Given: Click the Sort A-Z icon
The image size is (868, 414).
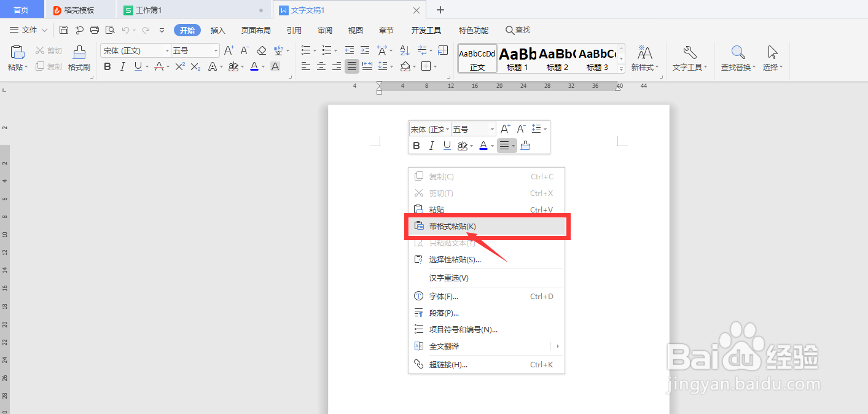Looking at the screenshot, I should [404, 50].
